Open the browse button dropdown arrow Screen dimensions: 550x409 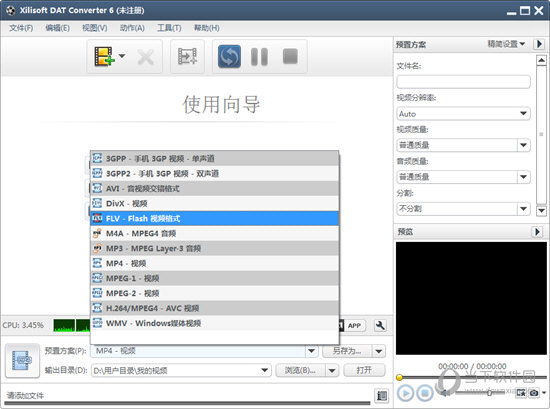pos(332,370)
